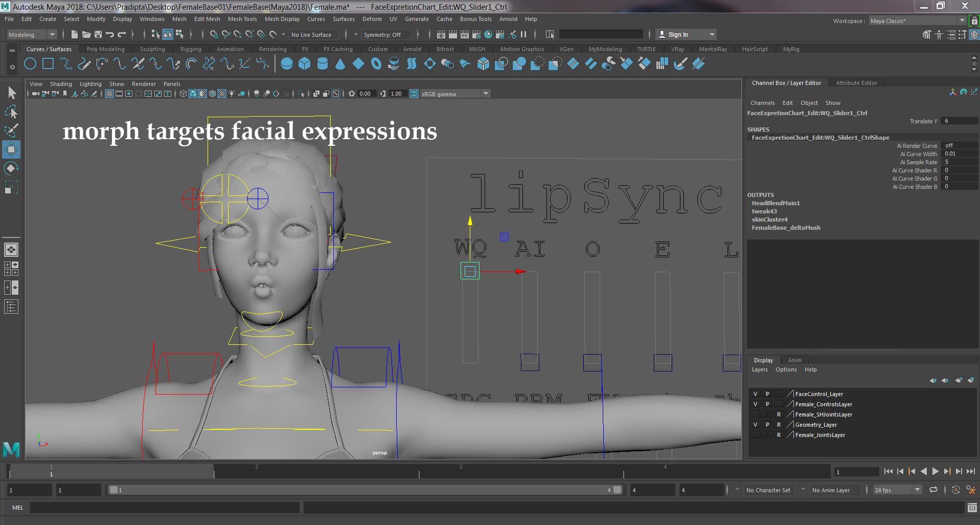Create a NURBS square from the shelf
980x525 pixels.
click(48, 64)
